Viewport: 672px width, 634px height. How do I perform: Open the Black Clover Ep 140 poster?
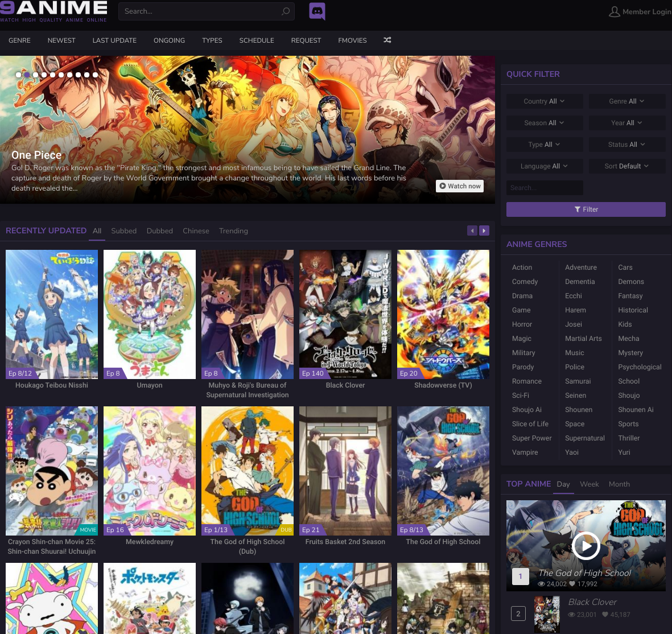345,314
